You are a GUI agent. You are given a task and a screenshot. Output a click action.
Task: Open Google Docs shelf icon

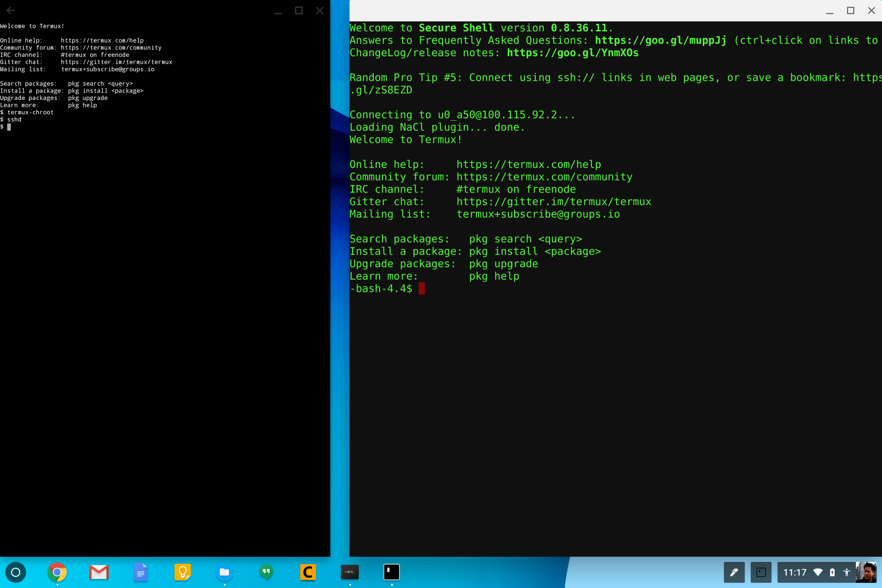141,572
